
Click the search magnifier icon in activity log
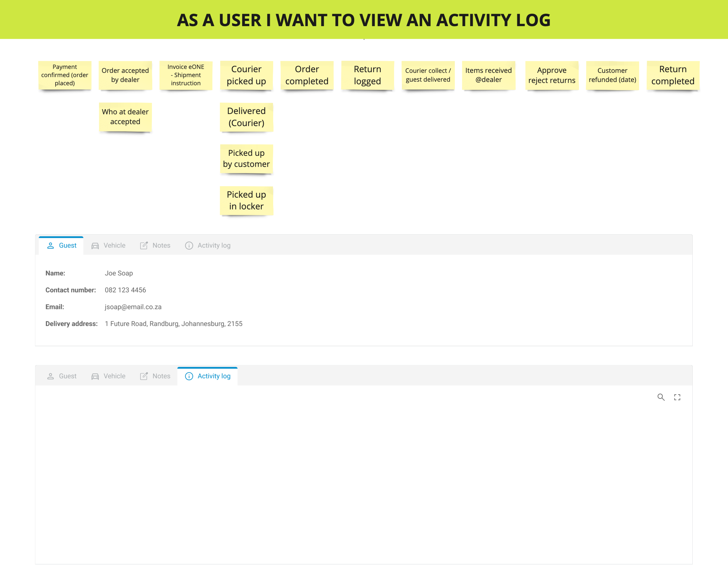click(x=661, y=397)
